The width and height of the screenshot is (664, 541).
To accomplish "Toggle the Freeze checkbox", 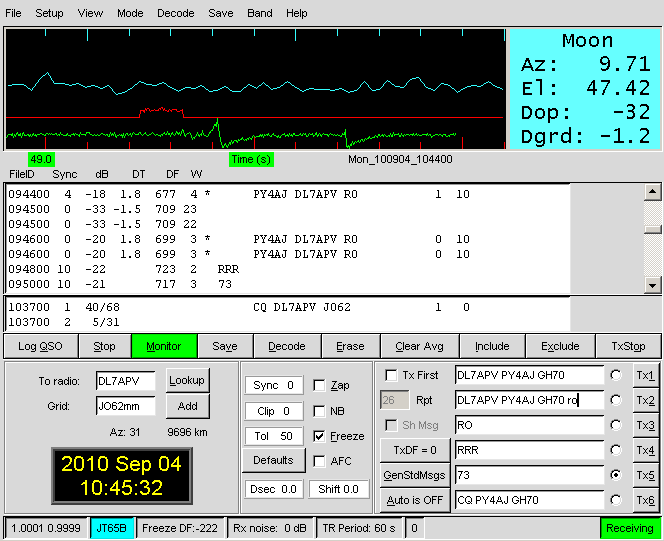I will point(320,436).
